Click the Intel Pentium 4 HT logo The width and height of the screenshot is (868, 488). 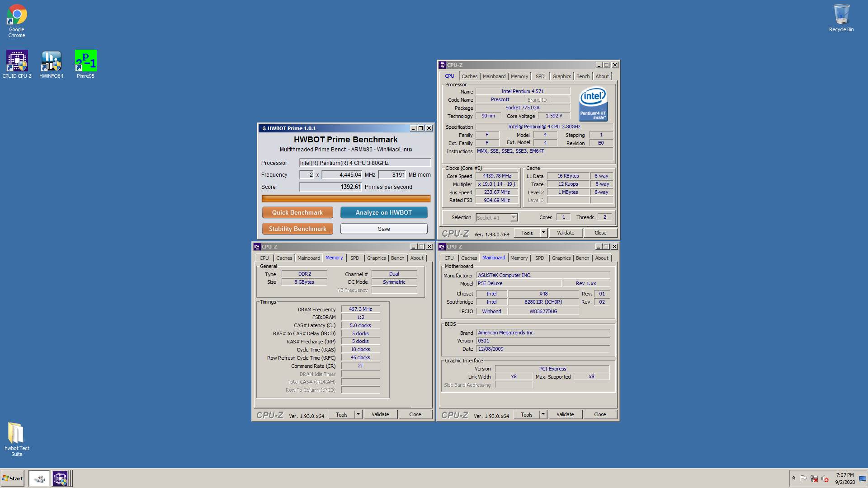pyautogui.click(x=593, y=104)
